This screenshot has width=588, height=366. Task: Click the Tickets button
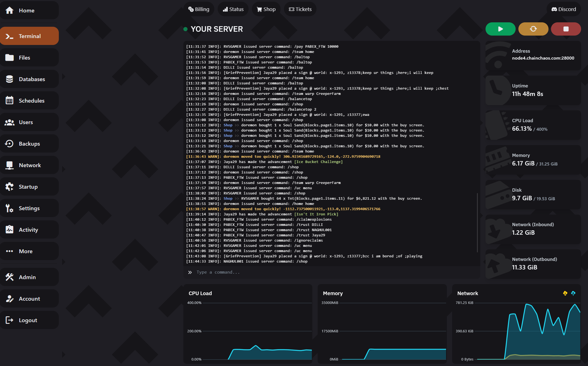300,9
